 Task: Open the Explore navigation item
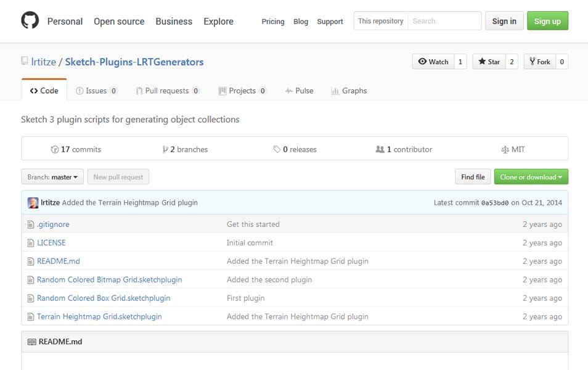pos(218,22)
